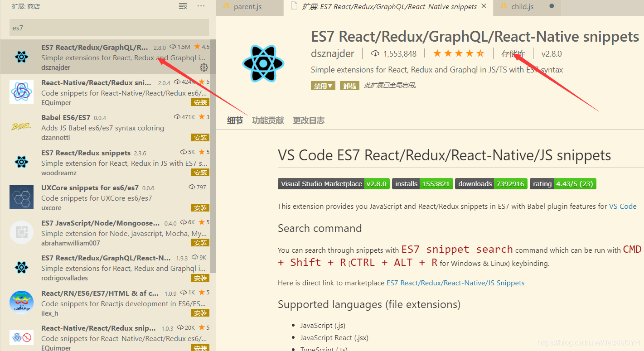Click the installs 1553821 badge

[x=422, y=183]
